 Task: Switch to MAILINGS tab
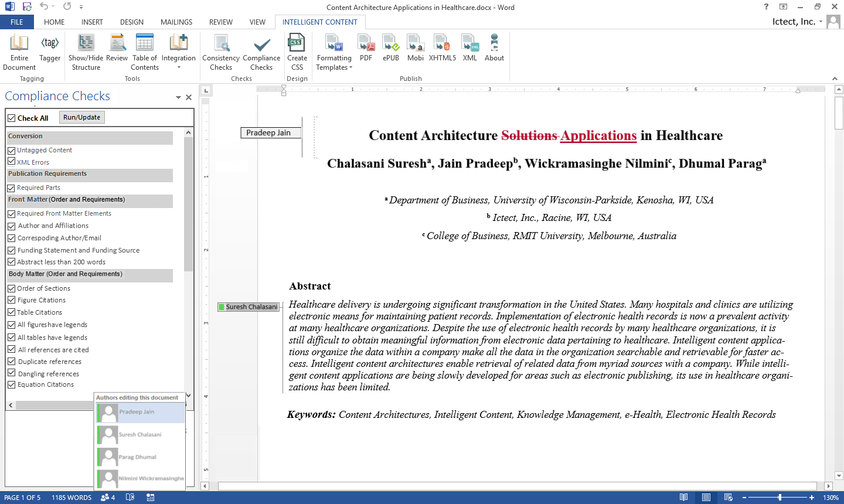176,22
